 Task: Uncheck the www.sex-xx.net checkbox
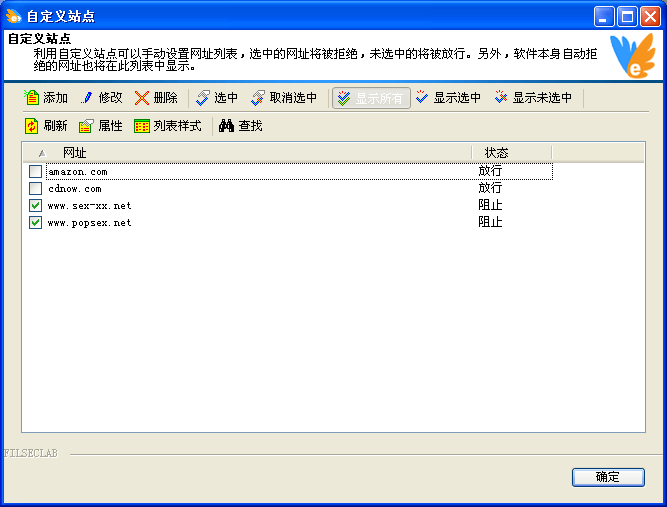36,206
